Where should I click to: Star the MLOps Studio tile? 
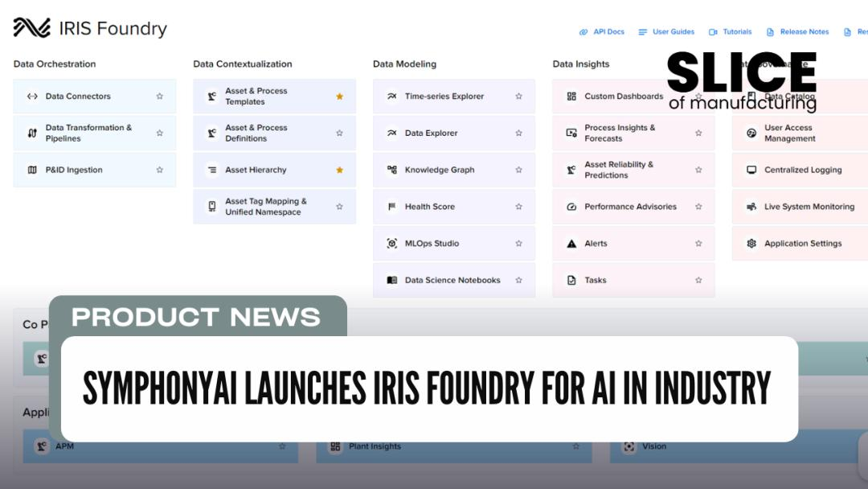518,243
